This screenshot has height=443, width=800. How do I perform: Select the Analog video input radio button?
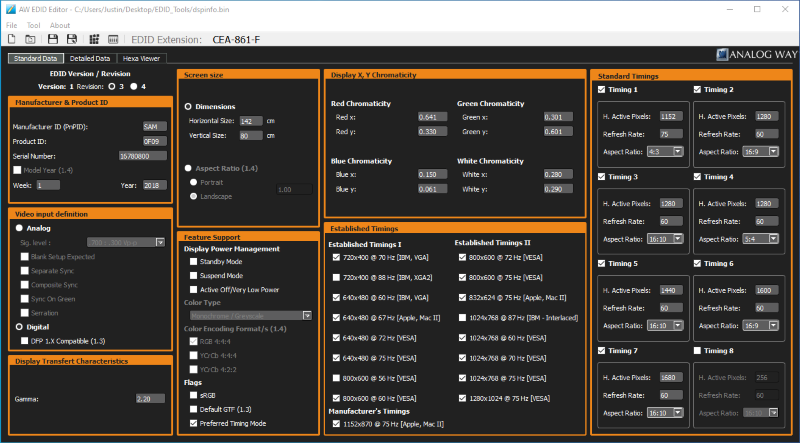tap(18, 227)
